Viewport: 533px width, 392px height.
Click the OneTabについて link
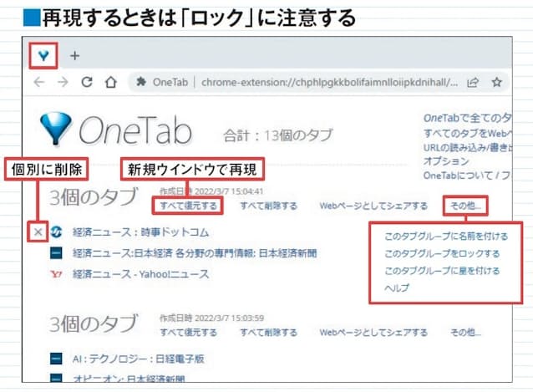click(x=458, y=176)
